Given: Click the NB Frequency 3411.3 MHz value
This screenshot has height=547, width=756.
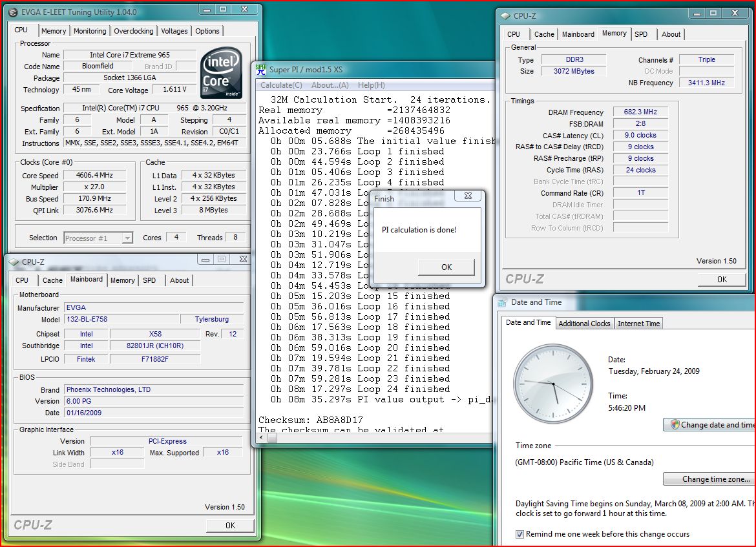Looking at the screenshot, I should point(706,83).
